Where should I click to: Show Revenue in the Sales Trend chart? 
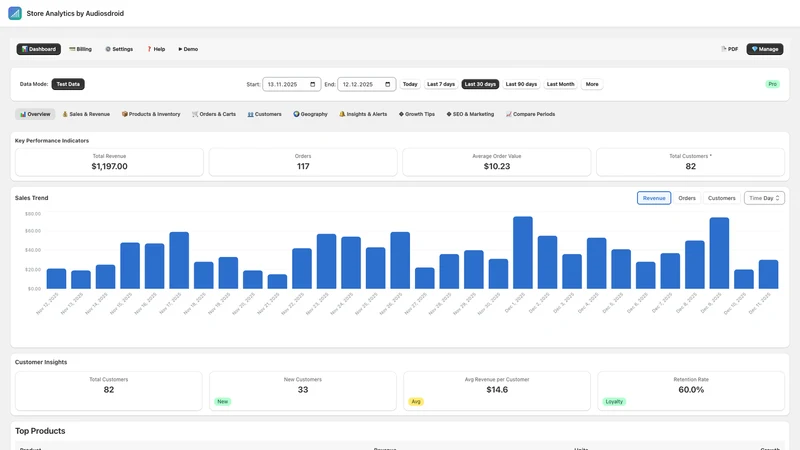coord(654,198)
